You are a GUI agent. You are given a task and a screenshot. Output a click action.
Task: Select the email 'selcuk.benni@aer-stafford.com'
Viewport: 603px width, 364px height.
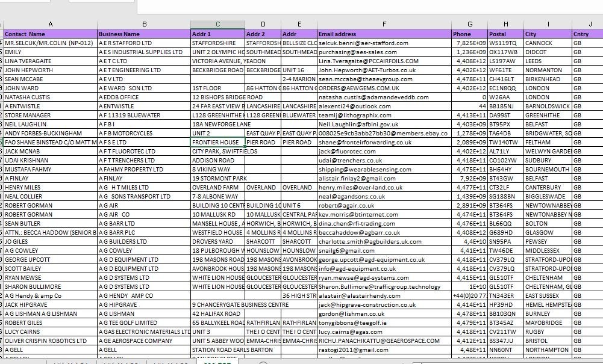(x=384, y=43)
